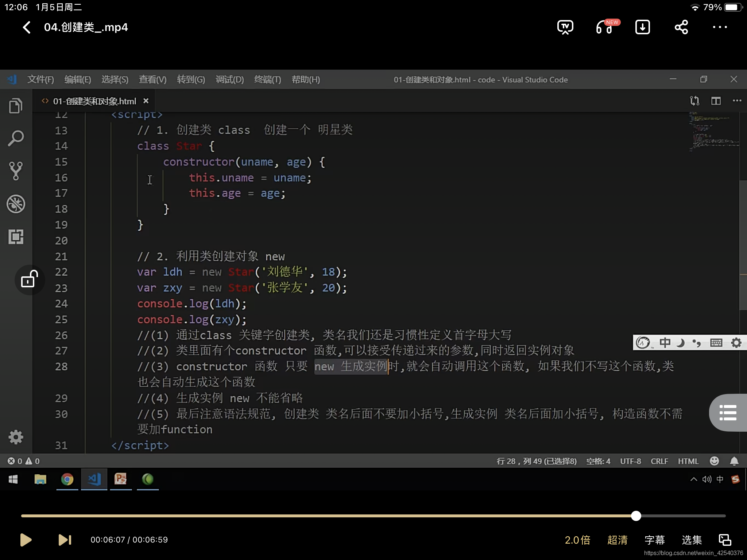Open the three-dot more options menu
Screen dimensions: 747x560
[720, 27]
